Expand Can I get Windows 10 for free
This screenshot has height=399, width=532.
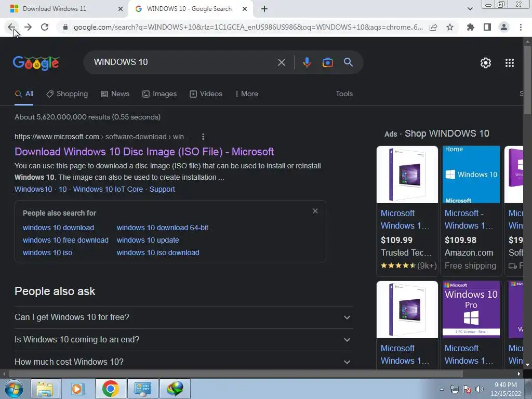tap(183, 317)
